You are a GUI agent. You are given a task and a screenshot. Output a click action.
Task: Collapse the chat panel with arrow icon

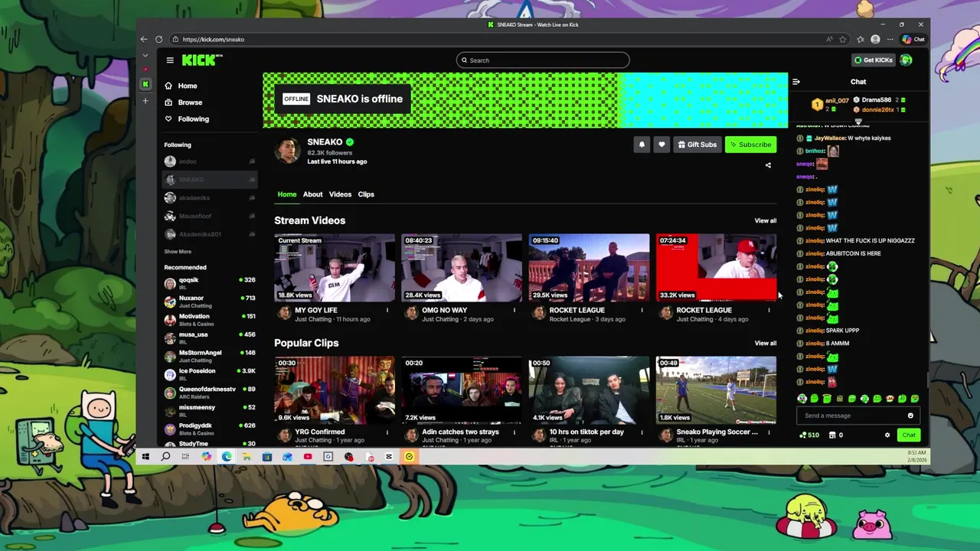coord(796,82)
